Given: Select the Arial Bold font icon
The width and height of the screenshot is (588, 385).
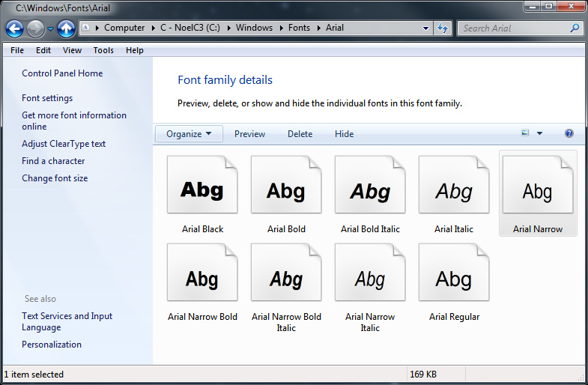Looking at the screenshot, I should (x=286, y=184).
